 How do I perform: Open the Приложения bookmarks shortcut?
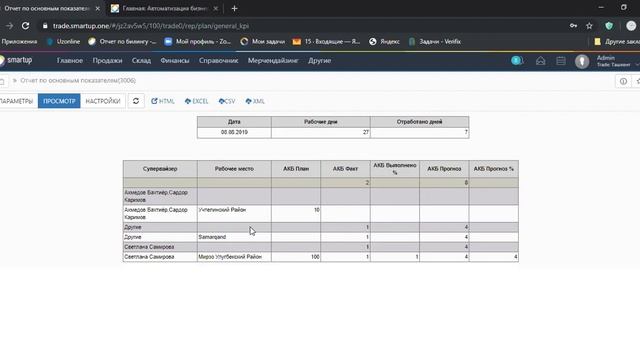pos(19,42)
